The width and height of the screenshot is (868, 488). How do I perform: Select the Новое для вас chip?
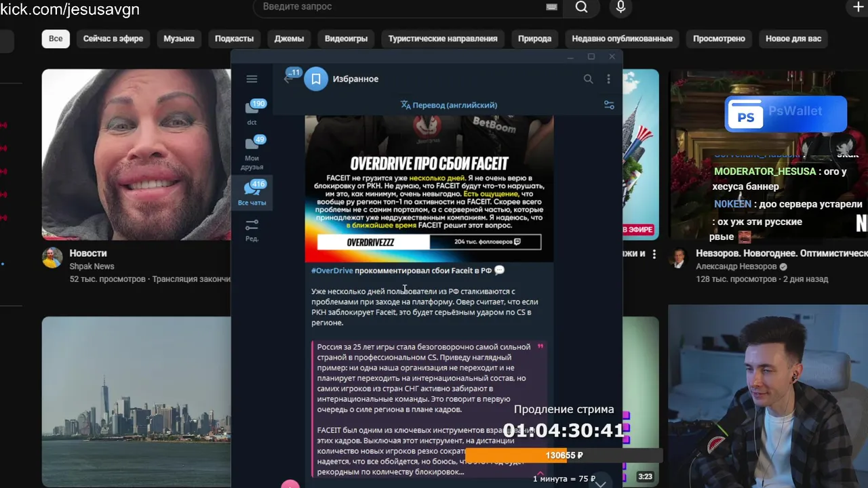tap(793, 39)
